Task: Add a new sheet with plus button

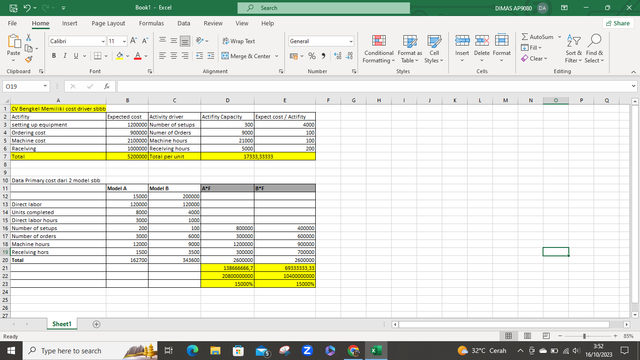Action: 96,324
